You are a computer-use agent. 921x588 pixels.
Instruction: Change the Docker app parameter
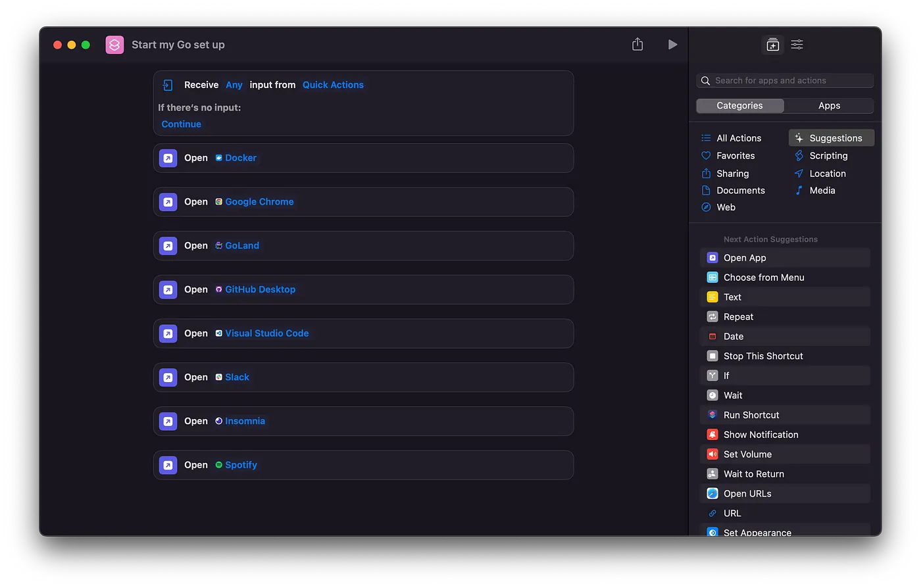pos(236,158)
